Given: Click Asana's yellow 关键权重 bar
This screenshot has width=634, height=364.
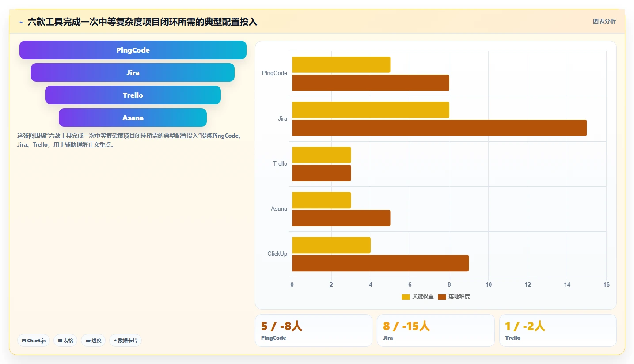Looking at the screenshot, I should (321, 200).
